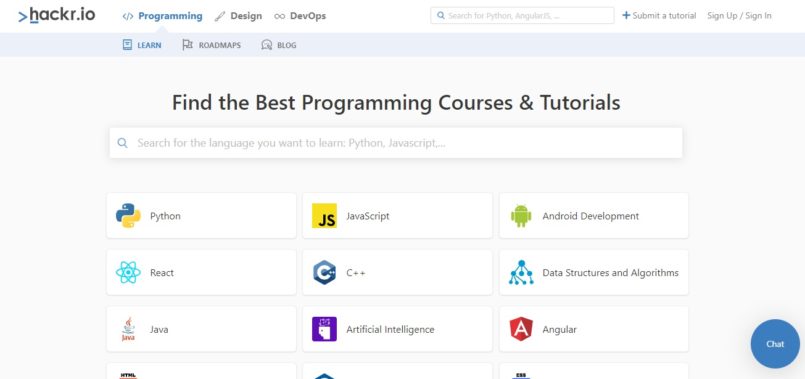Click the Roadmaps flag icon
805x379 pixels.
pyautogui.click(x=187, y=45)
